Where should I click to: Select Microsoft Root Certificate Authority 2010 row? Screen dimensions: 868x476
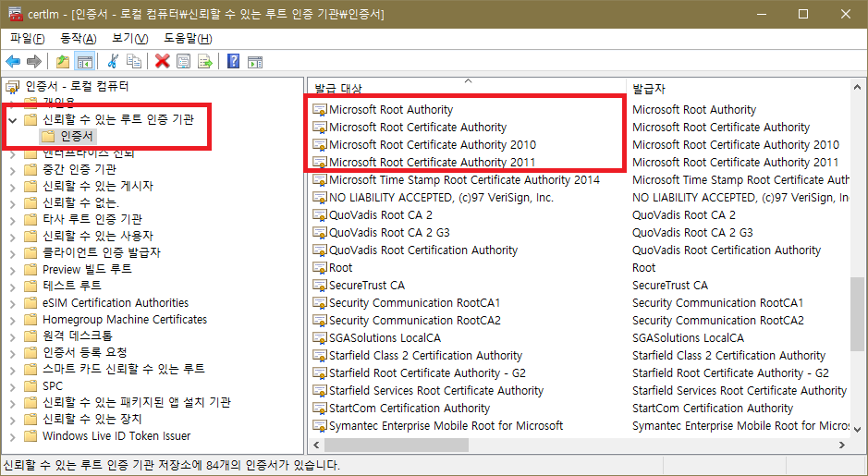[x=433, y=144]
